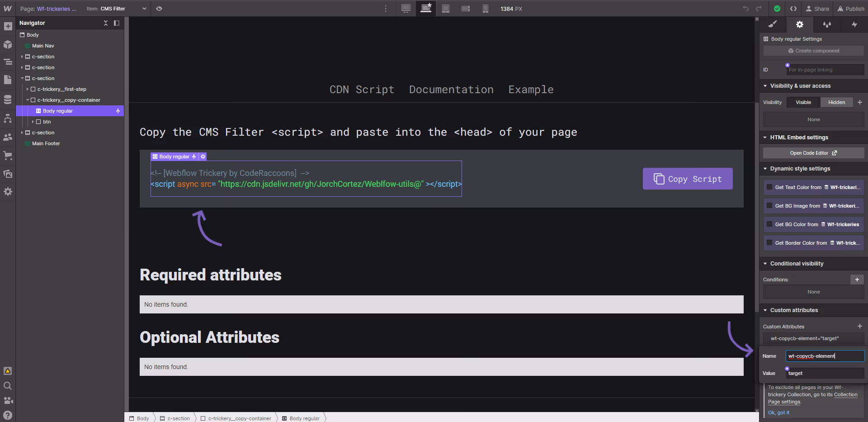Open the video tutorials icon
Screen dimensions: 868x422
tap(8, 400)
